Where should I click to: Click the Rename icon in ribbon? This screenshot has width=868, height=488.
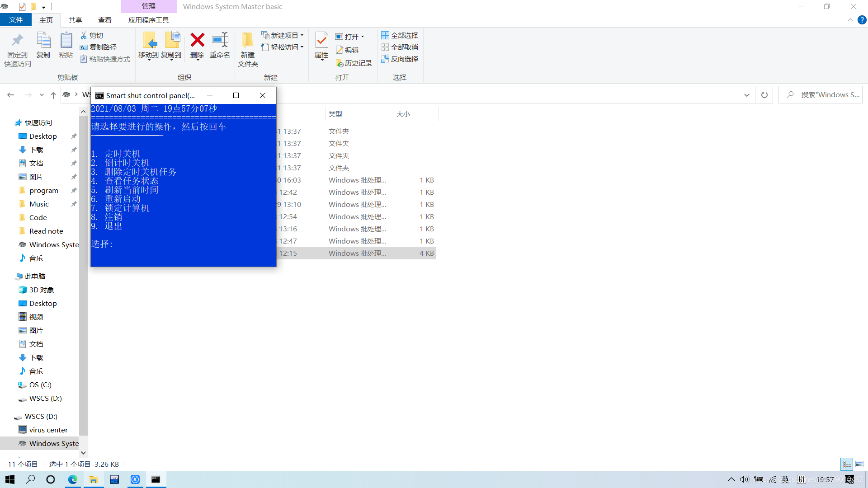(x=220, y=41)
